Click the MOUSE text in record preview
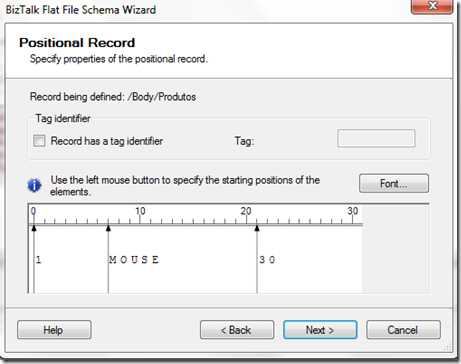The height and width of the screenshot is (364, 461). click(134, 260)
